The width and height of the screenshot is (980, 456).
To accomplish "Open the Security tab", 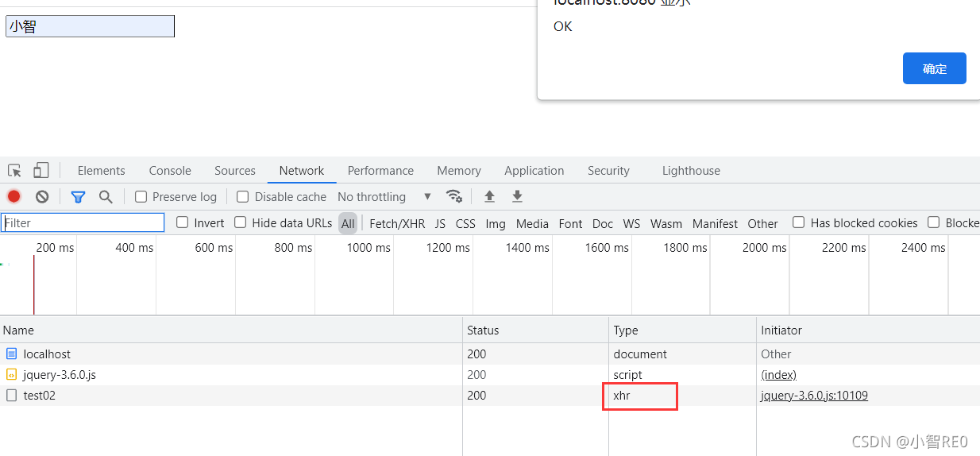I will 608,171.
